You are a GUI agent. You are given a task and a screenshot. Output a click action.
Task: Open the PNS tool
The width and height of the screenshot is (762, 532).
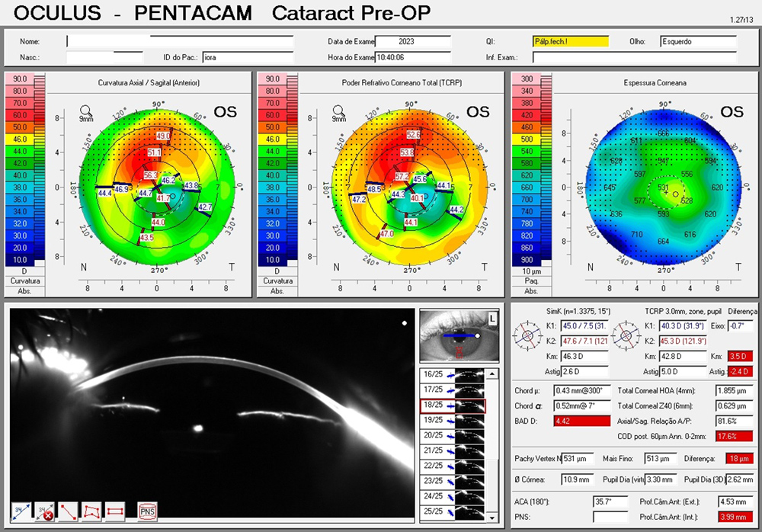point(147,511)
